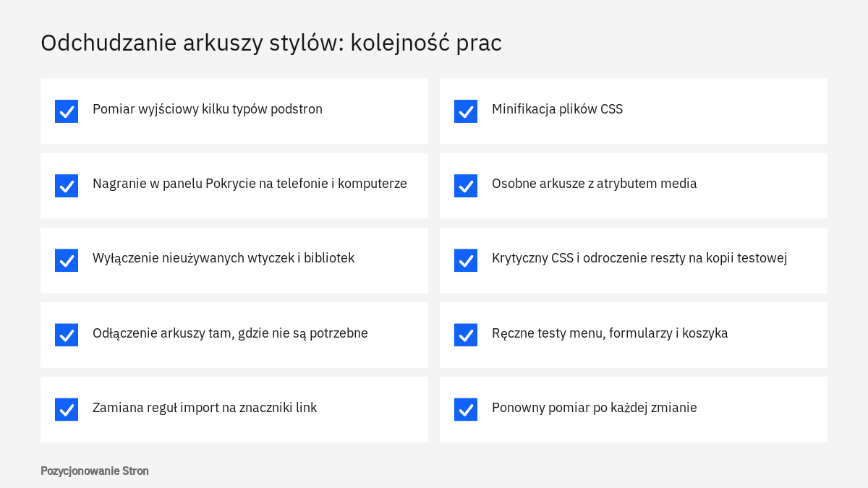Select the text 'Zamiana reguł import na znaczniki link'
Image resolution: width=868 pixels, height=488 pixels.
pos(205,408)
